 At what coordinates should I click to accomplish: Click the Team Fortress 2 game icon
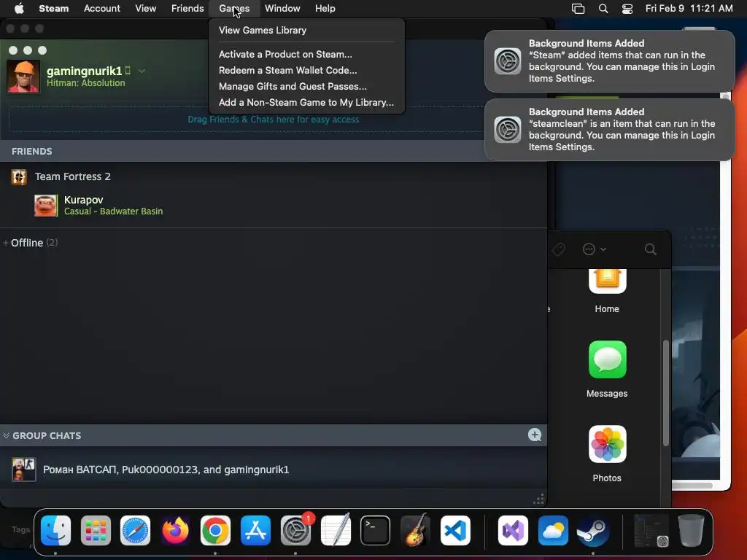tap(19, 176)
